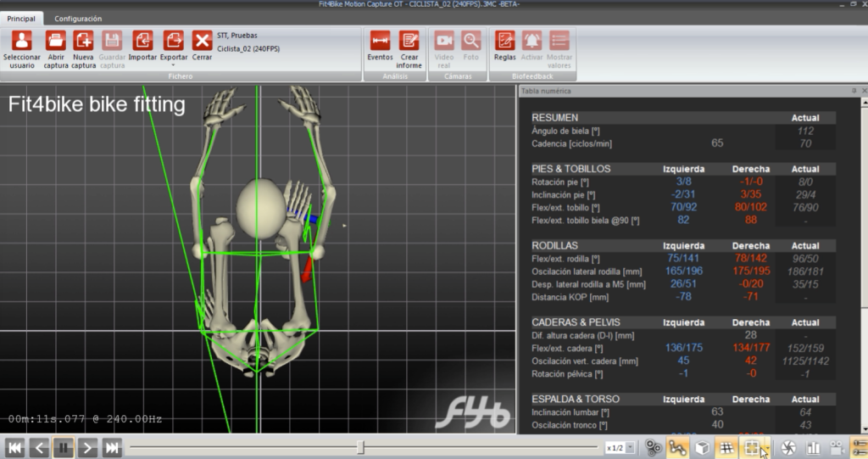This screenshot has height=459, width=868.
Task: Click the Video real camera icon
Action: (x=444, y=41)
